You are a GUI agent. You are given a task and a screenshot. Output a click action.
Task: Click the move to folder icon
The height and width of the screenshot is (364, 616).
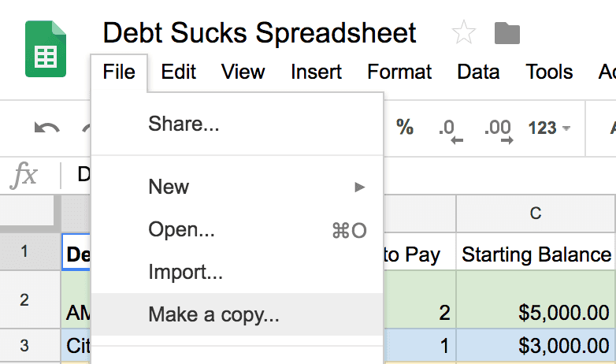pyautogui.click(x=507, y=33)
